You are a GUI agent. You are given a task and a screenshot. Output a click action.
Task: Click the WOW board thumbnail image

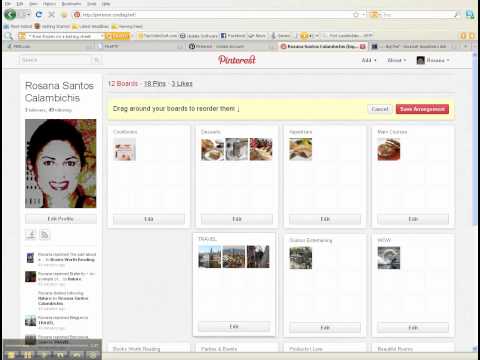coord(389,258)
